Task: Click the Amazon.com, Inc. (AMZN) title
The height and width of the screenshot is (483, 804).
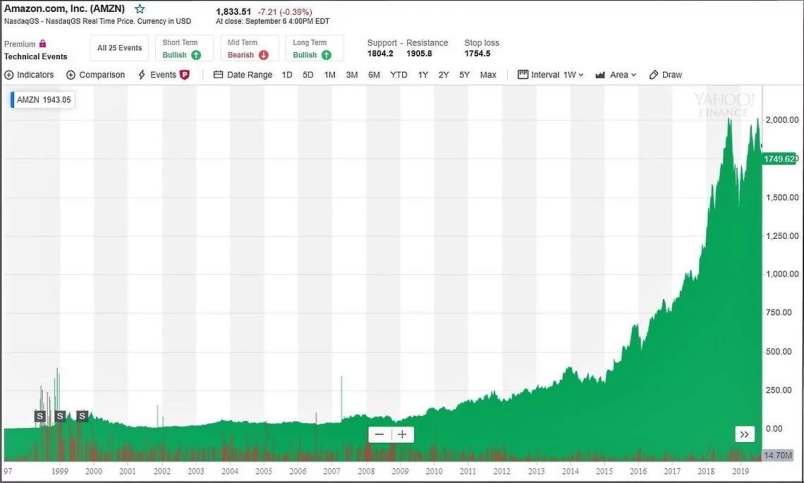Action: click(x=65, y=9)
